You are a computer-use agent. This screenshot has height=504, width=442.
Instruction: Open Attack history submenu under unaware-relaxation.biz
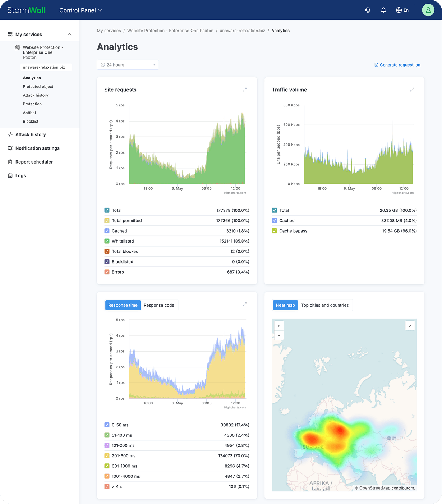pyautogui.click(x=36, y=95)
